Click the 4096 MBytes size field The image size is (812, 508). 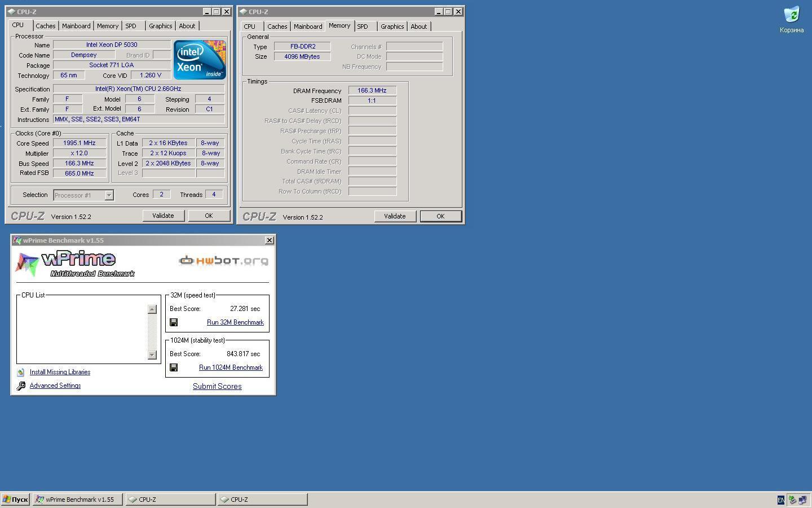(302, 56)
